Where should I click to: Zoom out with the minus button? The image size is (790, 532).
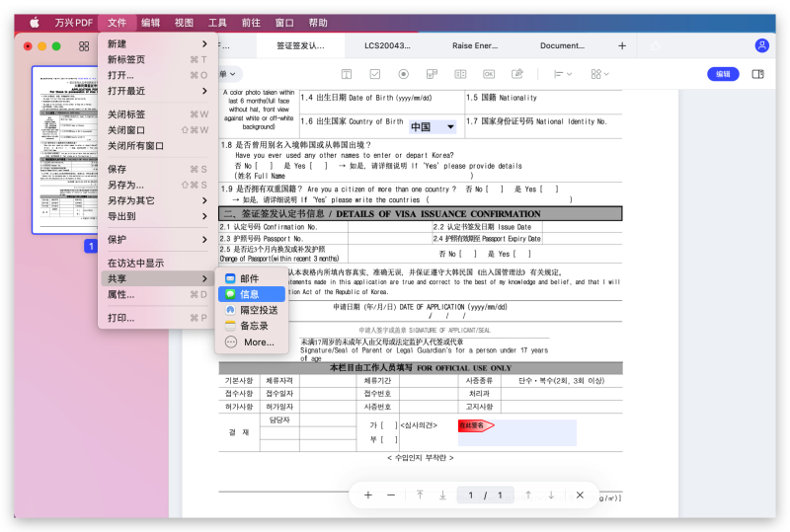391,495
